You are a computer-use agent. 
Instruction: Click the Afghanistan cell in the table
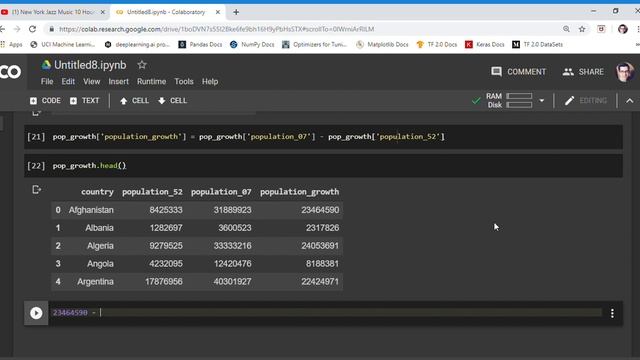click(x=91, y=210)
